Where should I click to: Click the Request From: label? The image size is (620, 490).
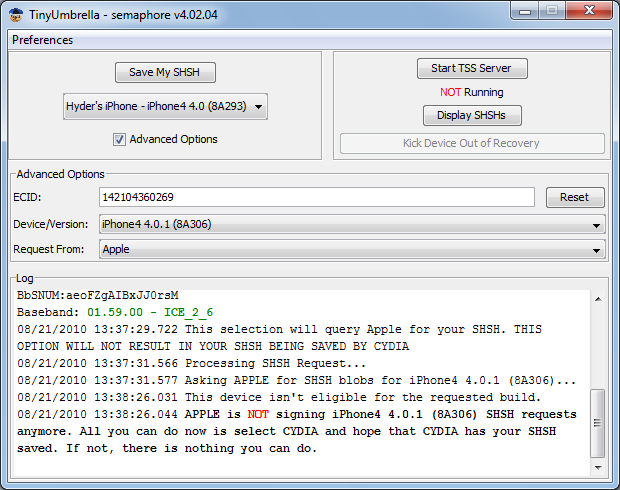(x=49, y=249)
